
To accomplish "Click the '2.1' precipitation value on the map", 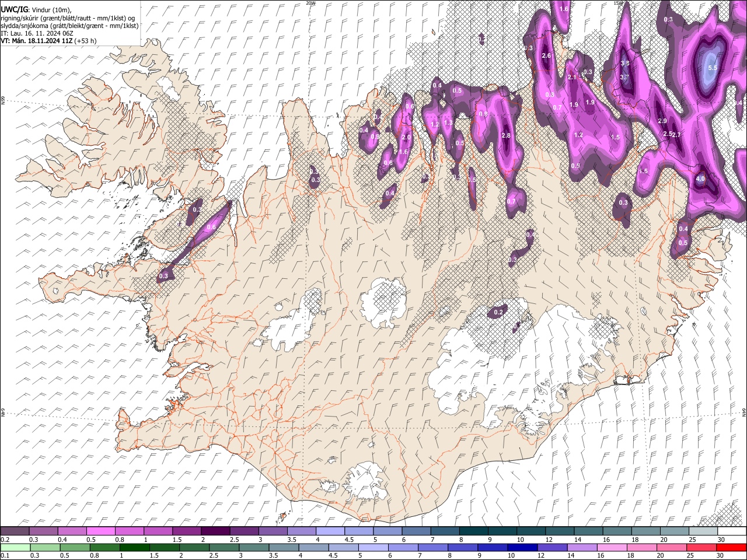I will point(572,77).
